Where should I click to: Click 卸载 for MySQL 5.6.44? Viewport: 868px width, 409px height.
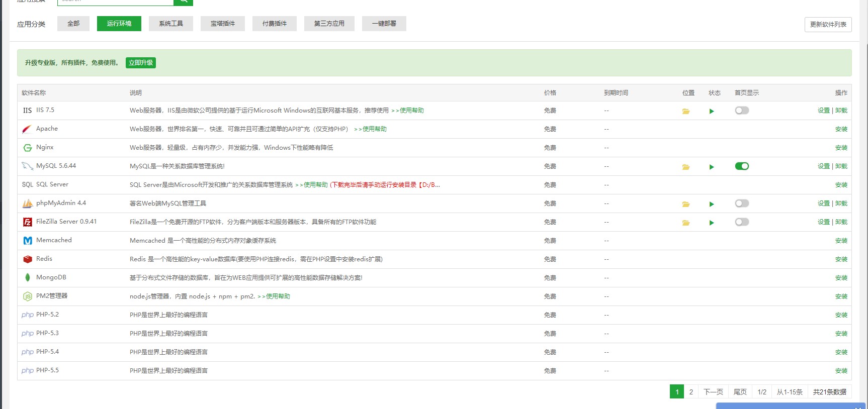tap(841, 166)
